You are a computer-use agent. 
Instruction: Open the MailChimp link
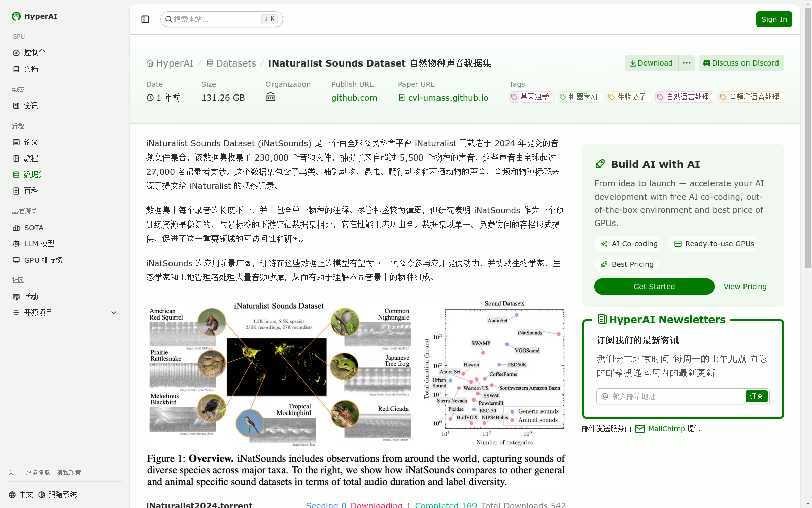pos(660,429)
